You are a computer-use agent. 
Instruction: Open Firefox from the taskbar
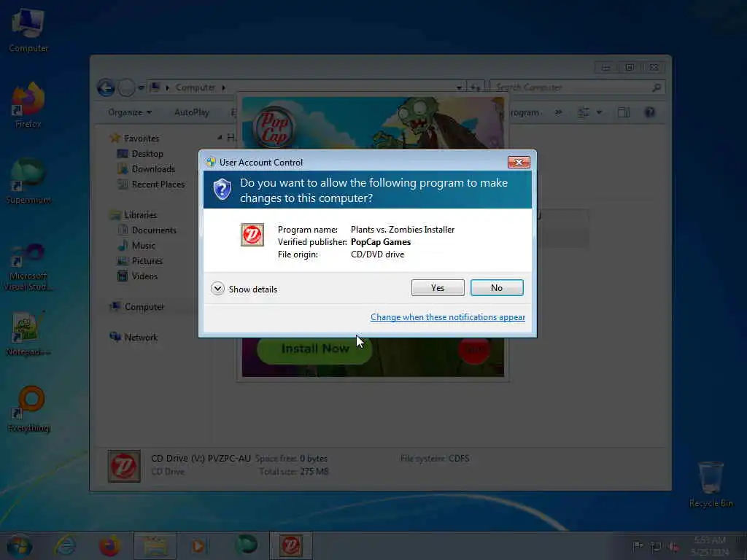click(x=109, y=545)
